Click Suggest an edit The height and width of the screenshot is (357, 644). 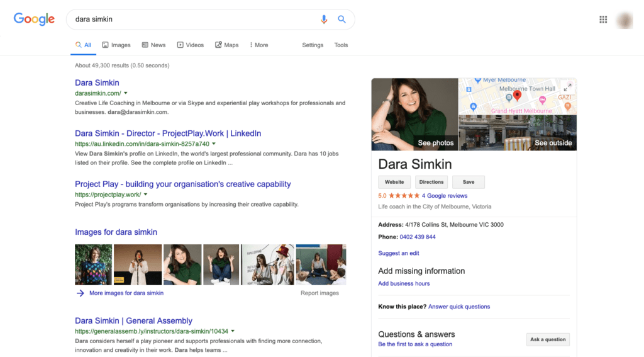398,253
